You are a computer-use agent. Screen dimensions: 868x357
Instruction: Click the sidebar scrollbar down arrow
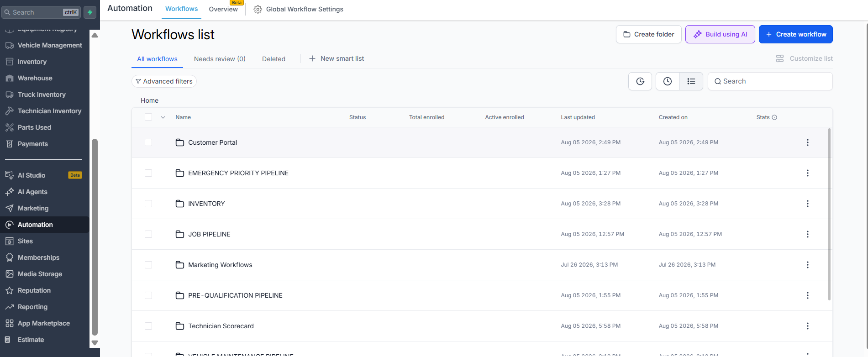[95, 342]
